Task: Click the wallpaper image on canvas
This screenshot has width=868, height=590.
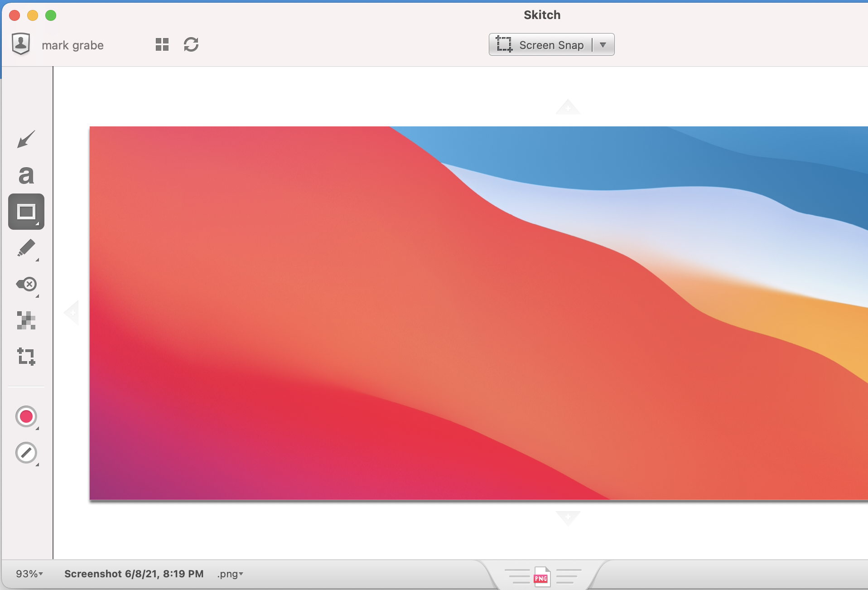Action: (x=479, y=313)
